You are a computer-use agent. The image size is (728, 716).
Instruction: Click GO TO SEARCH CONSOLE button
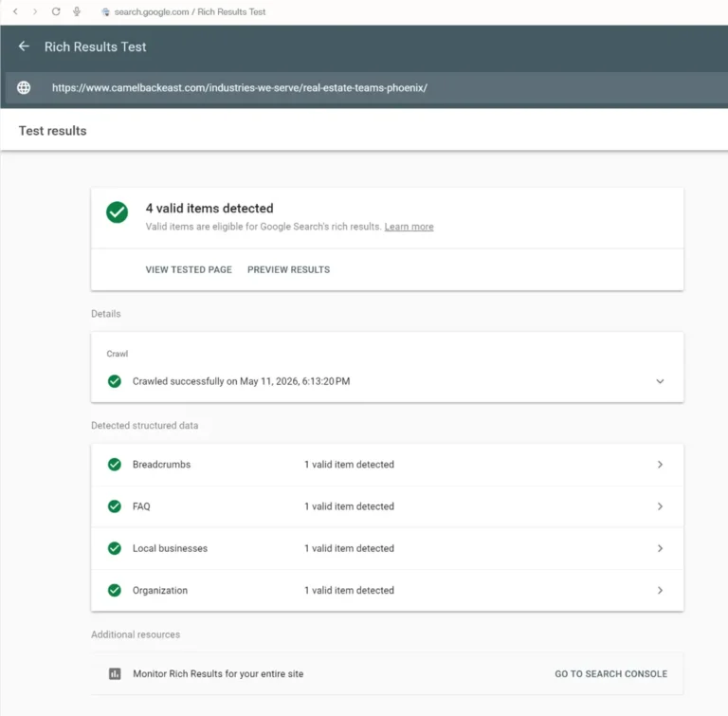610,674
